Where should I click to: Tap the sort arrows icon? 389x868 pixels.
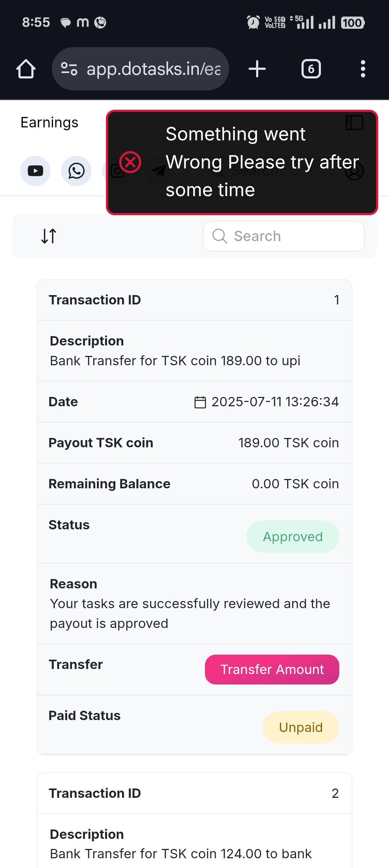49,236
